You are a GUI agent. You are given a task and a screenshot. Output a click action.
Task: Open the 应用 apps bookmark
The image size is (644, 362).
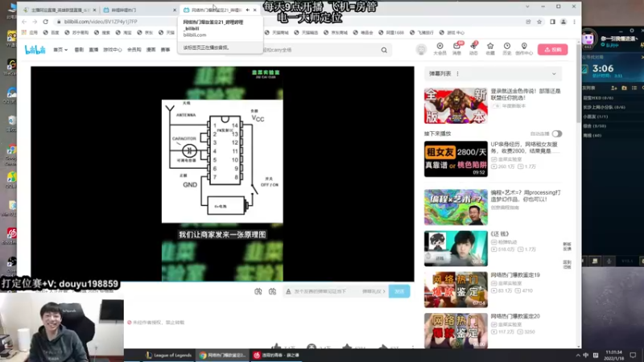click(30, 32)
